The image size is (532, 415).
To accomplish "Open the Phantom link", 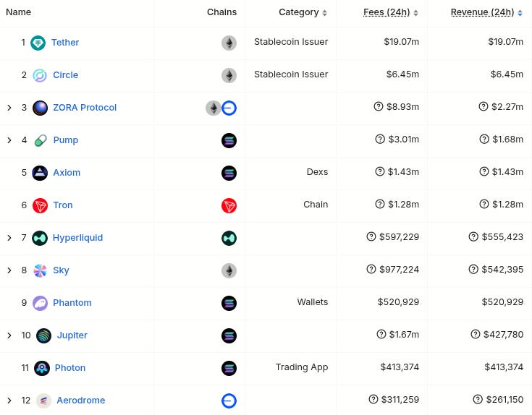I will pos(72,302).
